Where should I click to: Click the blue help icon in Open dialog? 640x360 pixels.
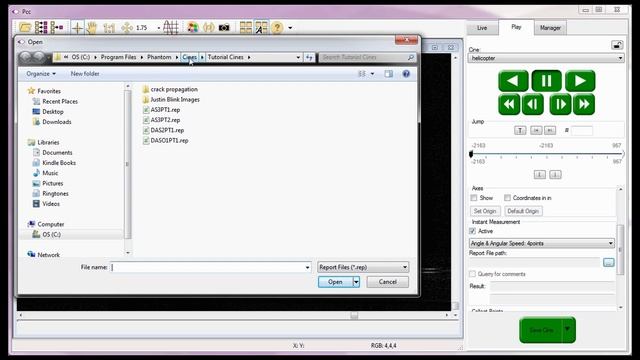(x=406, y=74)
